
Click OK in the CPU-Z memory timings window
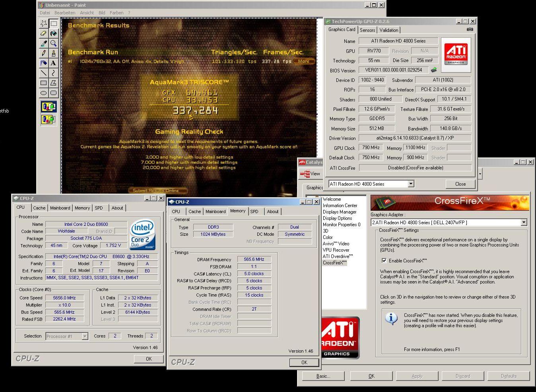click(x=304, y=362)
